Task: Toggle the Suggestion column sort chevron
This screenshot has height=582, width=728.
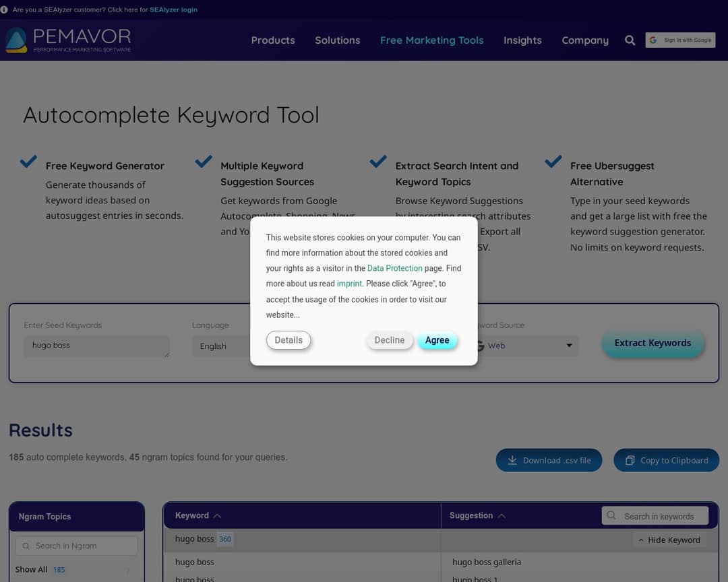Action: (x=502, y=515)
